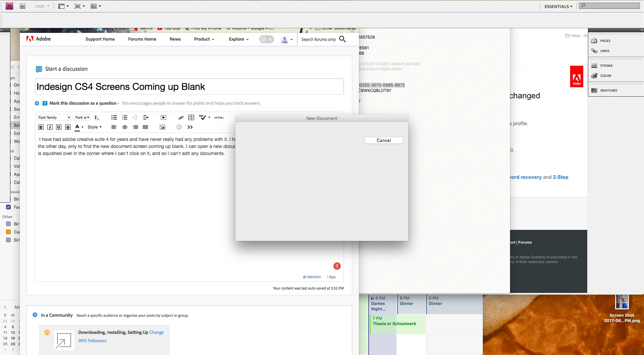
Task: Open the 3915 Followers link
Action: (92, 341)
